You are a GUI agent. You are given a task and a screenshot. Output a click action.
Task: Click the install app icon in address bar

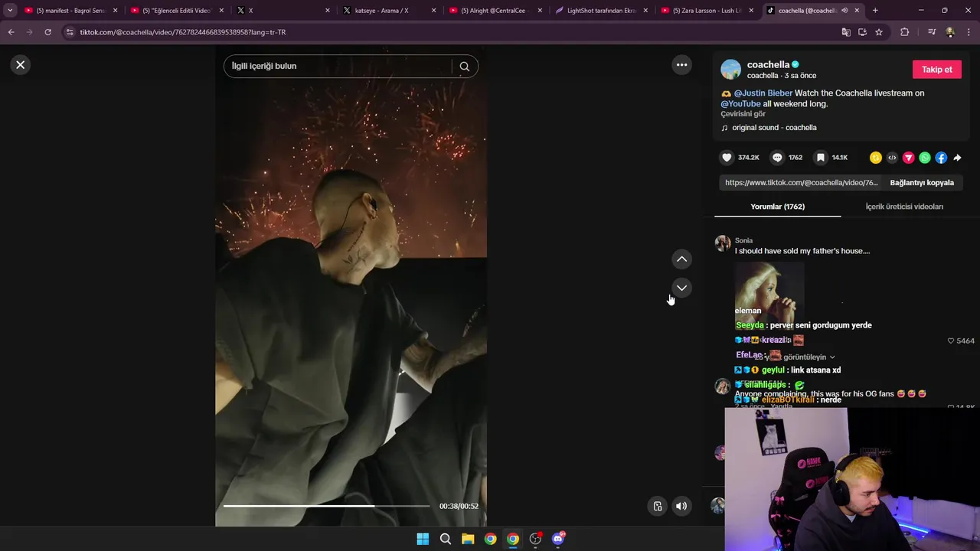[862, 32]
